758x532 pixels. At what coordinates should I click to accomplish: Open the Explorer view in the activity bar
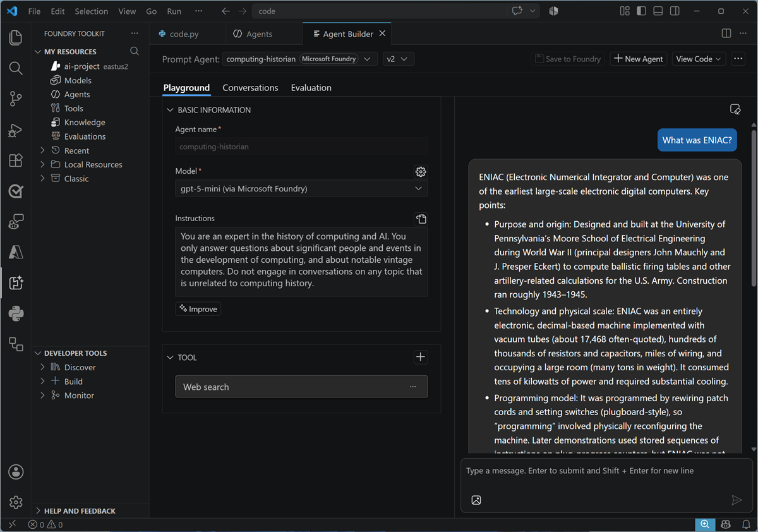coord(16,38)
